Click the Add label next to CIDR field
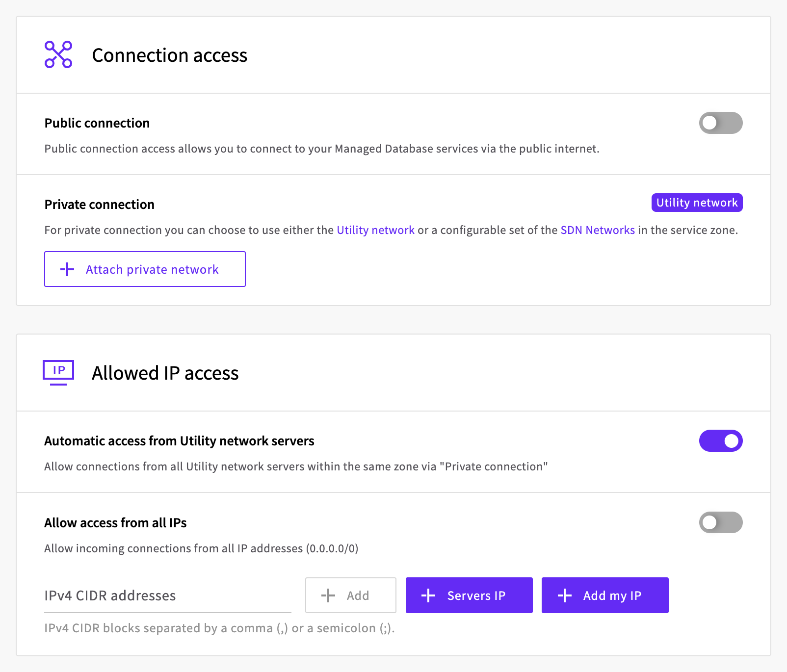The width and height of the screenshot is (787, 672). (x=358, y=595)
